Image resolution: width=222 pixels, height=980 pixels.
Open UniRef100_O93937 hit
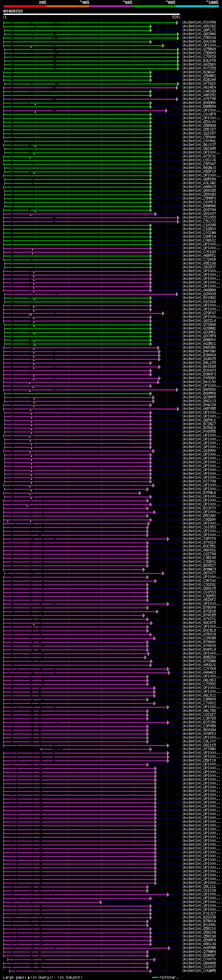[x=199, y=267]
